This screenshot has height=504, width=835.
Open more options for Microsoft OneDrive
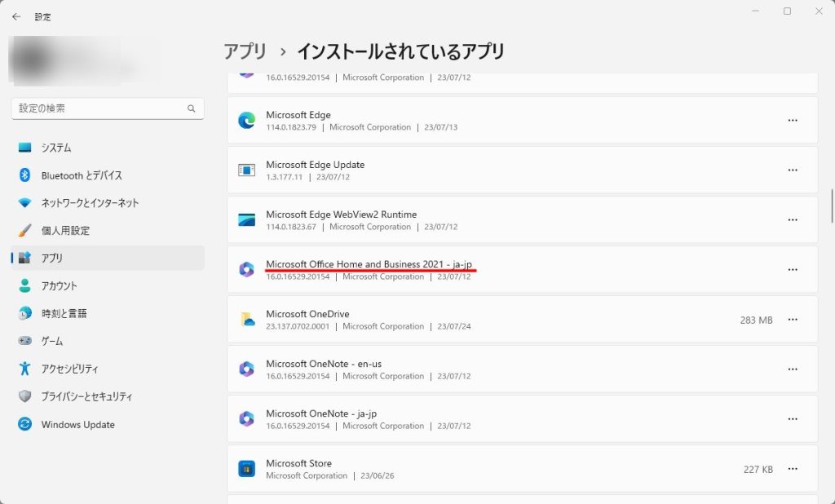pyautogui.click(x=793, y=320)
